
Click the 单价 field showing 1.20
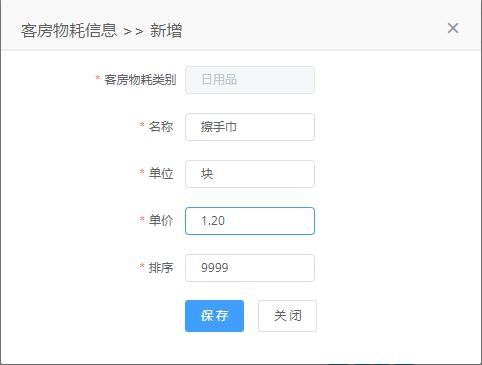tap(250, 221)
